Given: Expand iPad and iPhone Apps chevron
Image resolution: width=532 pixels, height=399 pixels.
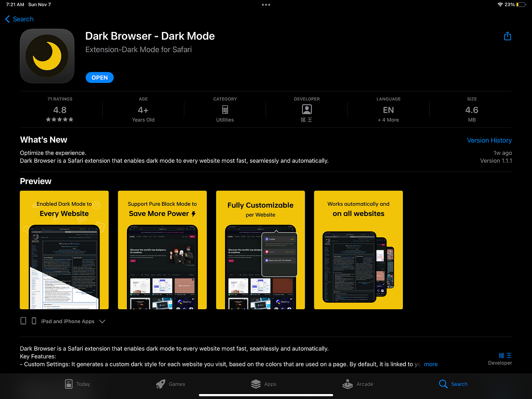Looking at the screenshot, I should coord(102,321).
